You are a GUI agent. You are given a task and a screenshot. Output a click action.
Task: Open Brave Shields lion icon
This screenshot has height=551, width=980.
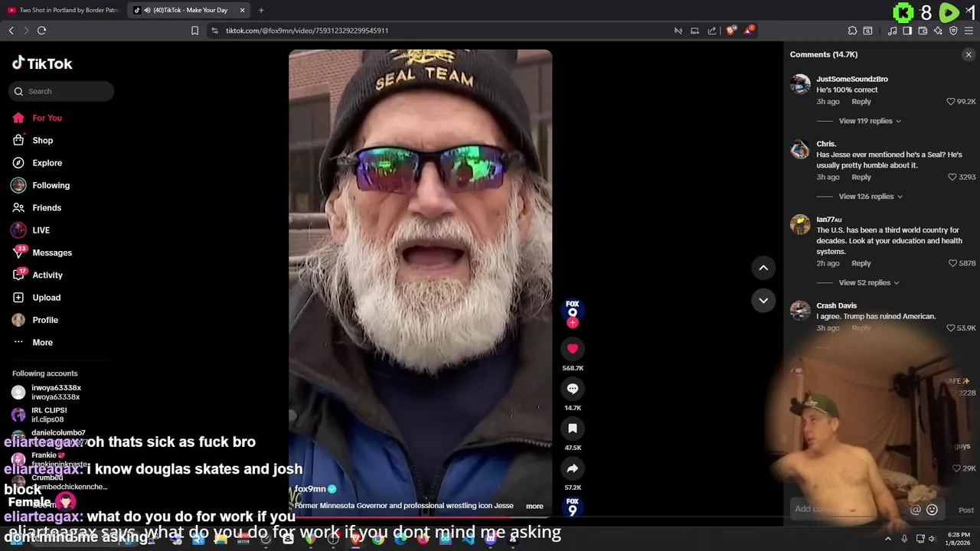click(x=731, y=31)
